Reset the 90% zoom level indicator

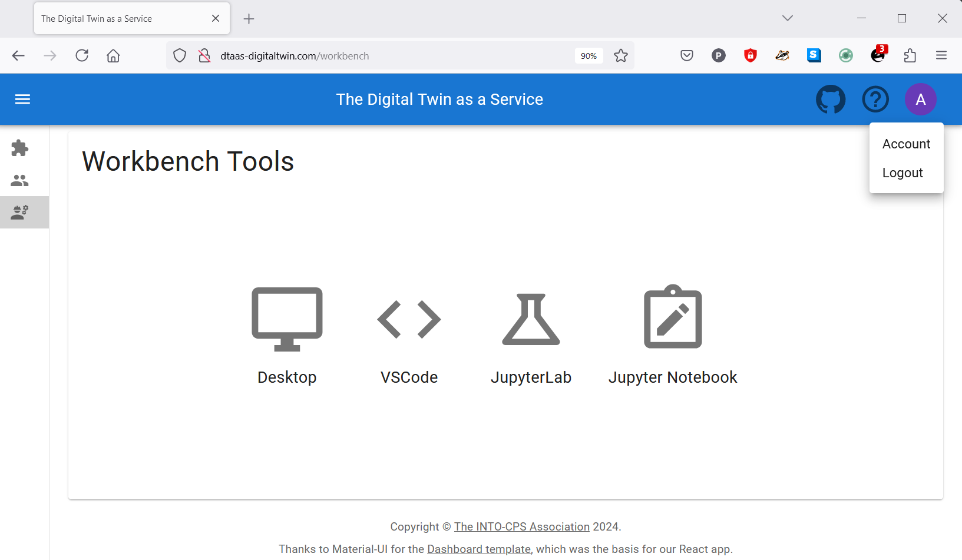[589, 55]
